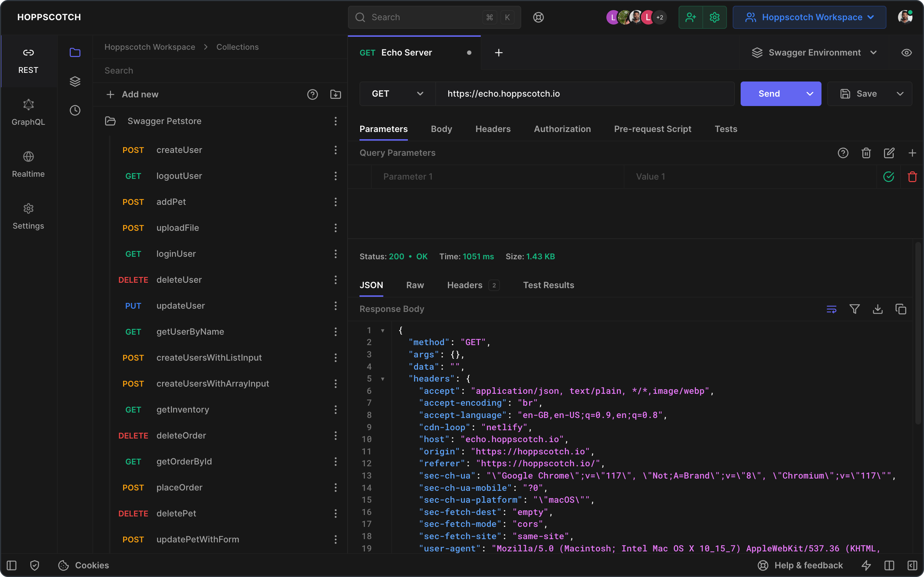The width and height of the screenshot is (924, 577).
Task: Toggle the filter icon in response body
Action: 855,309
